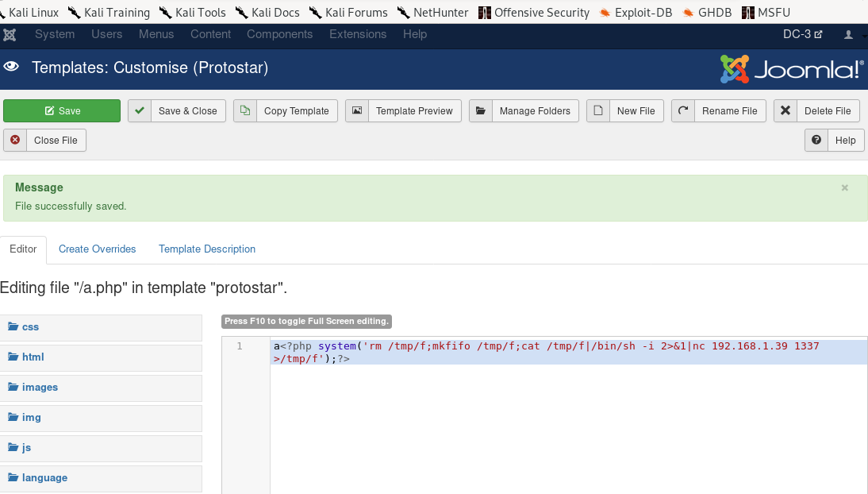Open the Exploit-DB bookmark
Viewport: 868px width, 494px height.
click(636, 12)
